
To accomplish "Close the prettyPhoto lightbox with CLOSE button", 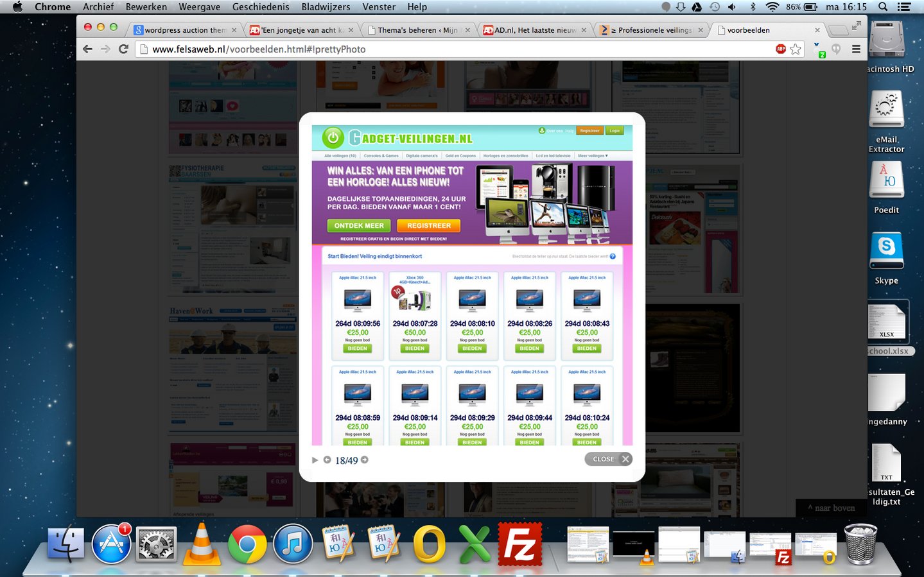I will point(608,459).
